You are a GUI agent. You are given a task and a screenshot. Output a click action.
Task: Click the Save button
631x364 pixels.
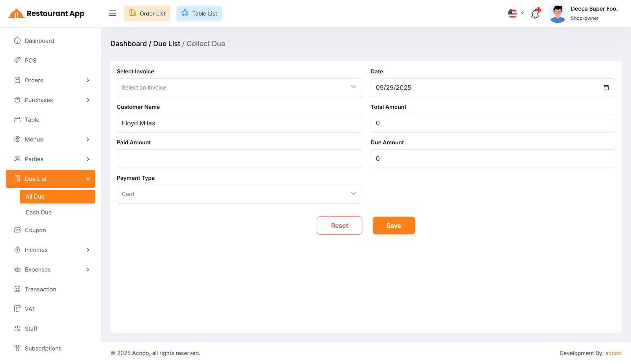coord(393,226)
